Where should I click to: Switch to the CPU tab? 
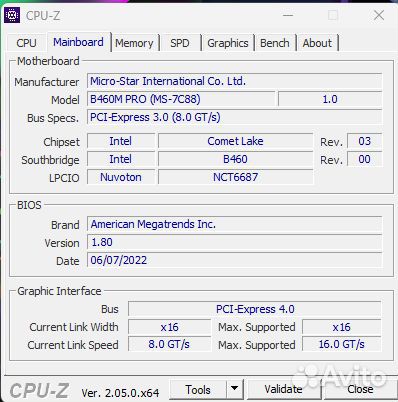point(26,43)
